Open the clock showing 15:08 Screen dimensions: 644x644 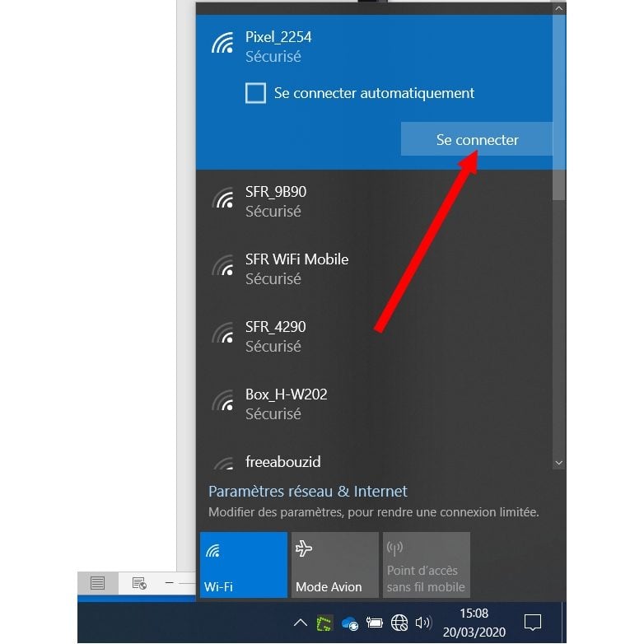[474, 623]
